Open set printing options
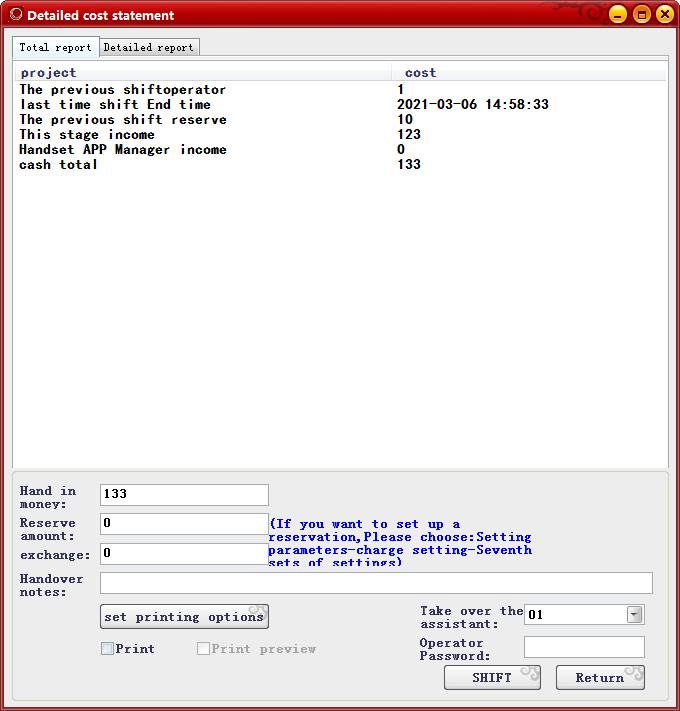 pyautogui.click(x=184, y=617)
